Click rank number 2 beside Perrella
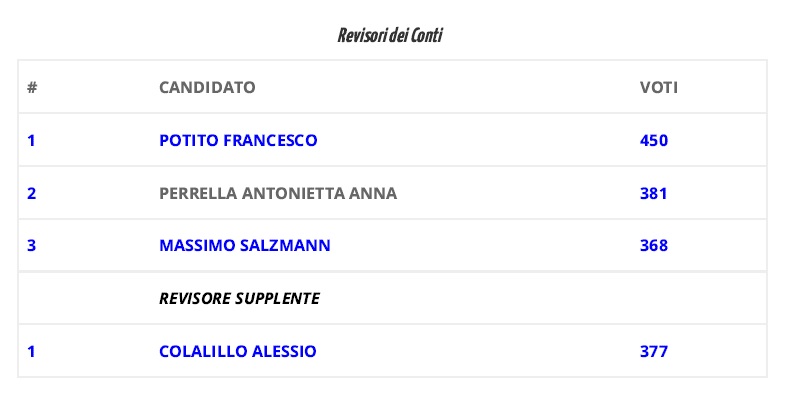This screenshot has height=414, width=799. pos(31,193)
